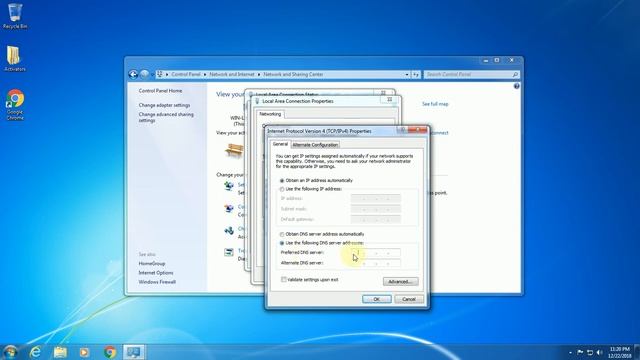Show hidden tray icons arrow
Screen dimensions: 640x360
[570, 352]
